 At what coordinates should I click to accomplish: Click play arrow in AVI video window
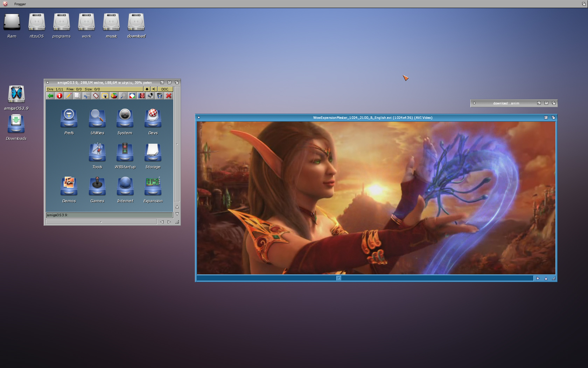pos(538,278)
